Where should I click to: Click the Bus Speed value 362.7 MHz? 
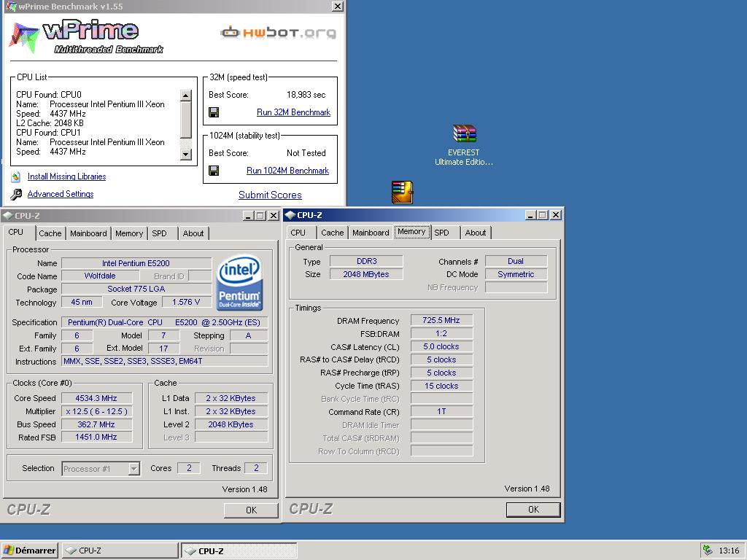tap(97, 424)
